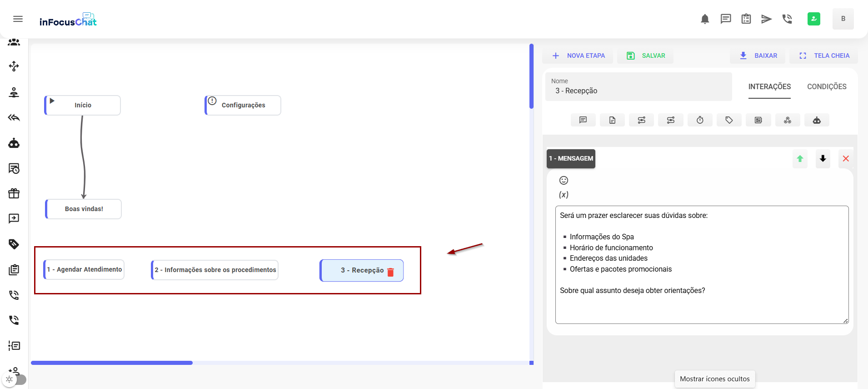Add a tag interaction using tag icon
The image size is (868, 389).
[x=729, y=120]
